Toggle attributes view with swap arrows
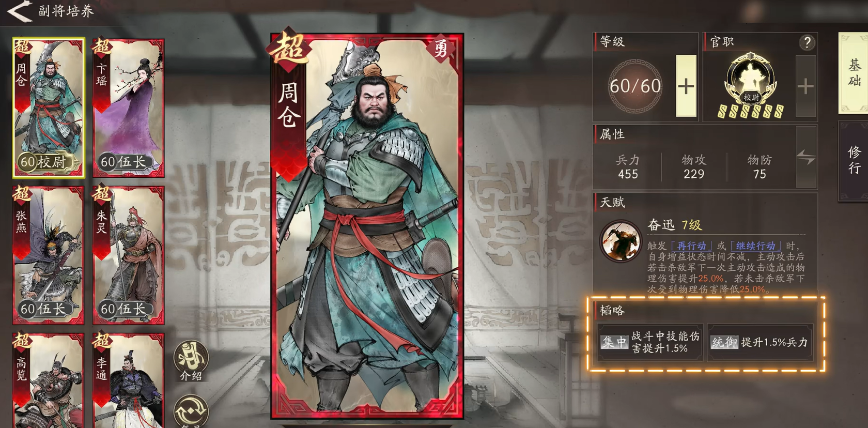This screenshot has height=428, width=868. tap(806, 157)
